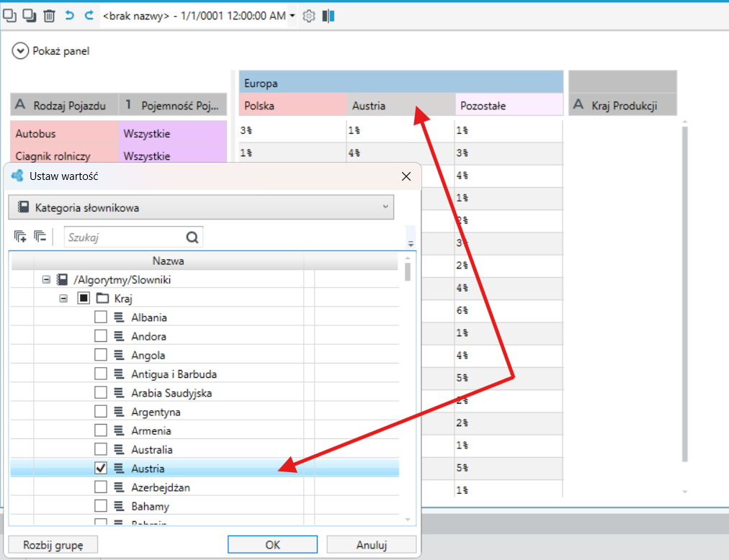
Task: Click the Rozbij grupę button
Action: coord(53,545)
